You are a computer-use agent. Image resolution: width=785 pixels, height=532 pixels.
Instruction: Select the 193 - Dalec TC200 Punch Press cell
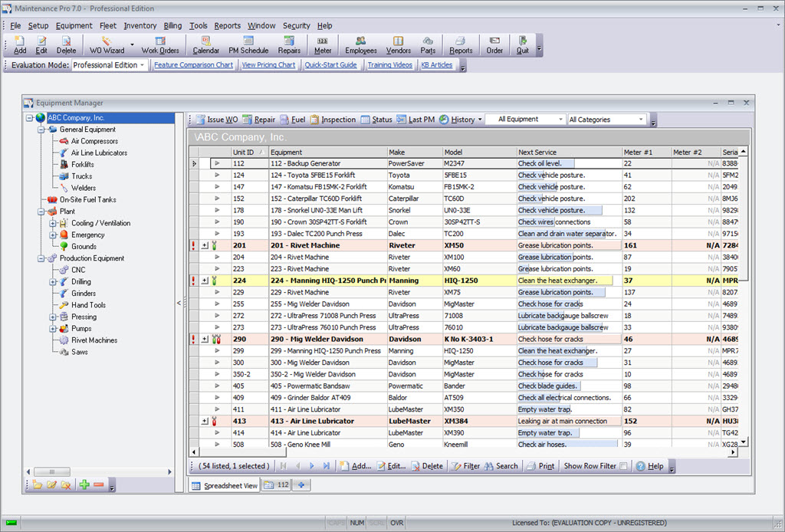click(x=327, y=234)
